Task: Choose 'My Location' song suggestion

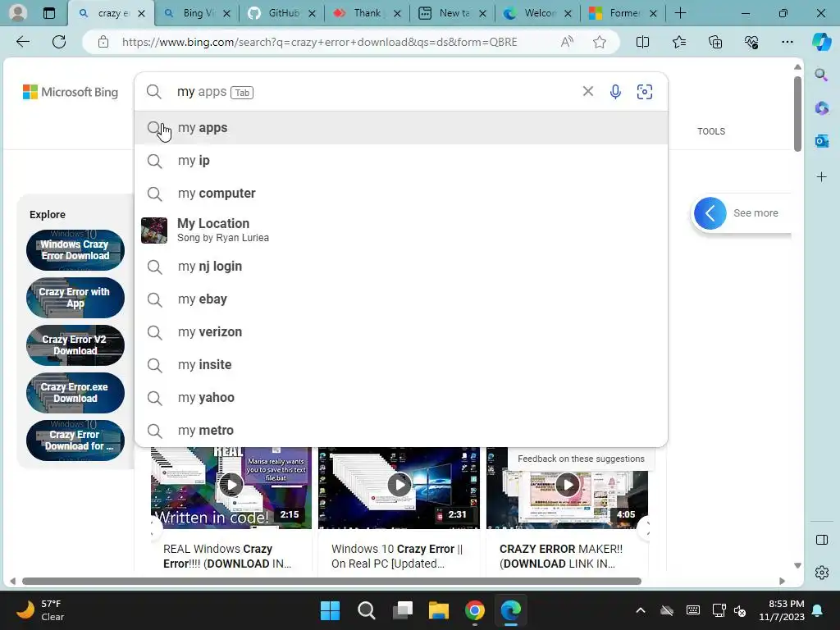Action: pos(401,230)
